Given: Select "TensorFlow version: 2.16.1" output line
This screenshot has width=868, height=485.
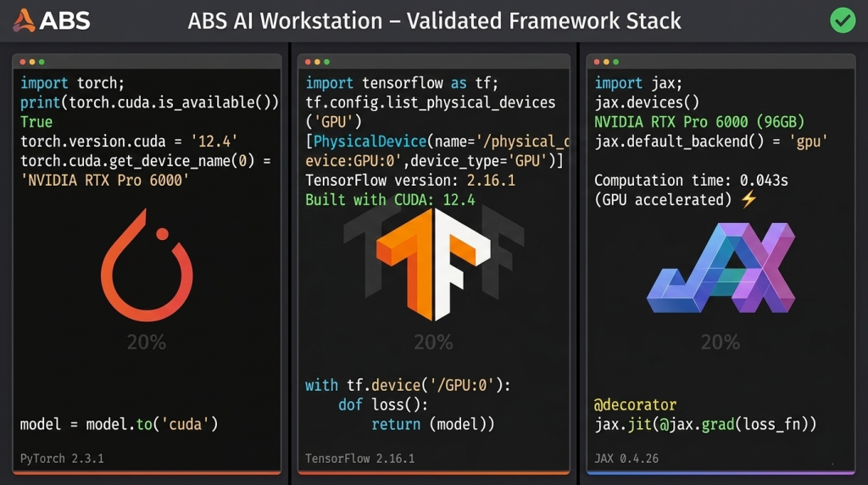Looking at the screenshot, I should pos(410,181).
